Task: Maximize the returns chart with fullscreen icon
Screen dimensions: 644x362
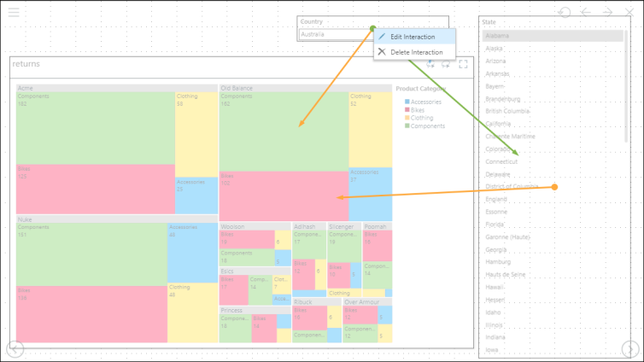Action: (463, 63)
